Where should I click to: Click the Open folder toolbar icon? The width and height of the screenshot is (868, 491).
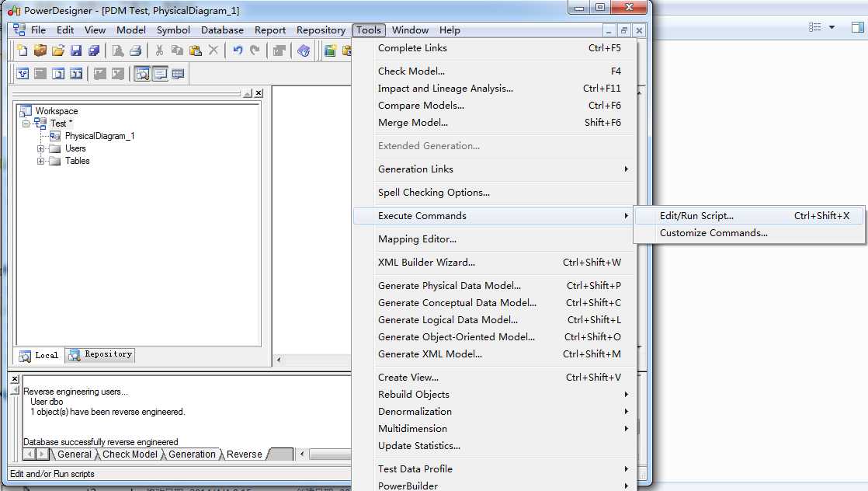[58, 51]
